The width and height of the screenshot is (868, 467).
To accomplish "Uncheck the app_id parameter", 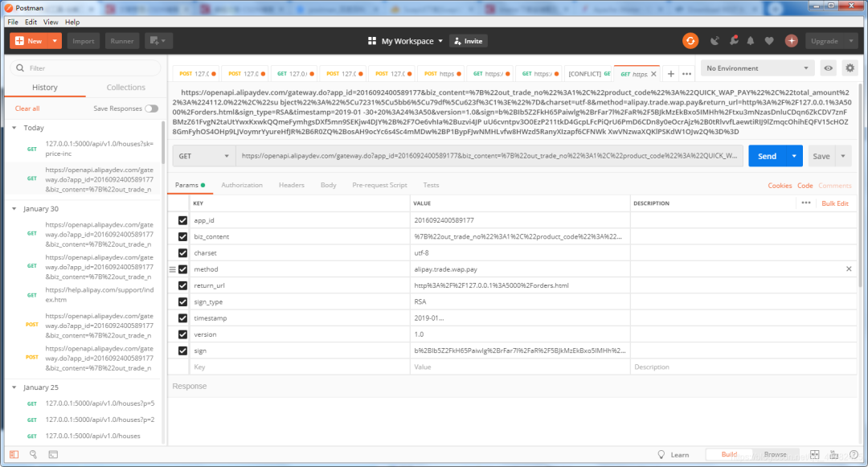I will coord(182,220).
